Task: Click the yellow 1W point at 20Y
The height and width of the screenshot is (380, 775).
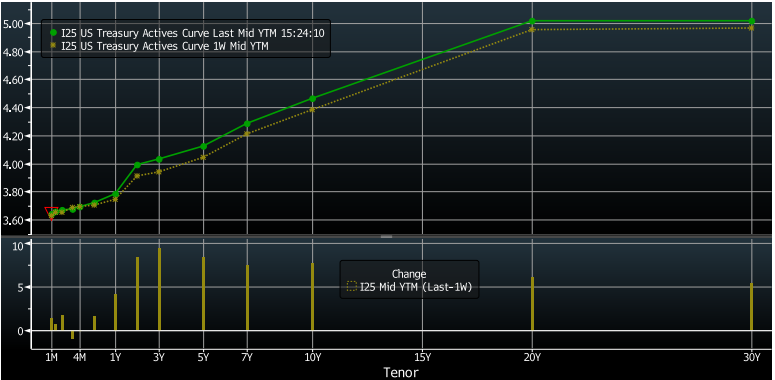Action: tap(532, 30)
